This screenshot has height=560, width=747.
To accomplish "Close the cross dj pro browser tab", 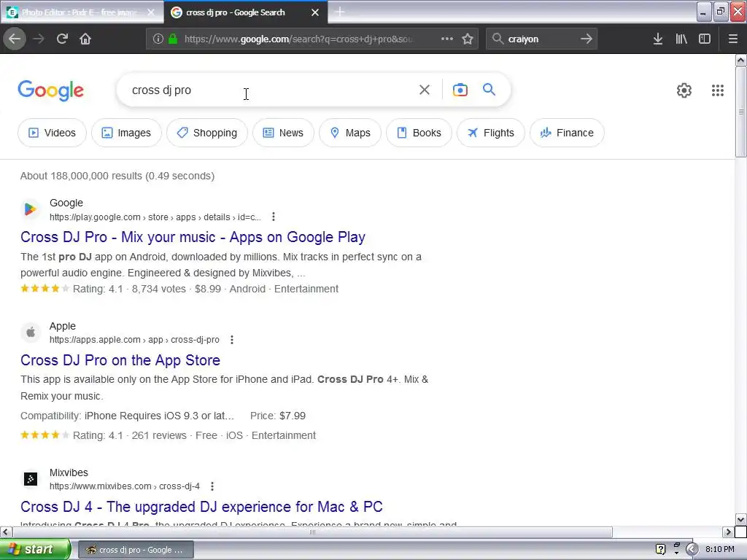I will (x=315, y=12).
